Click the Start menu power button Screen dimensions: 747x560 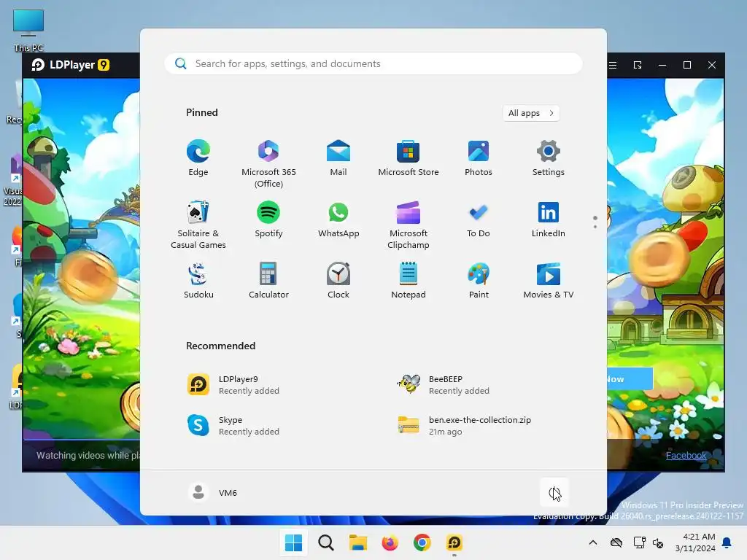pyautogui.click(x=554, y=493)
